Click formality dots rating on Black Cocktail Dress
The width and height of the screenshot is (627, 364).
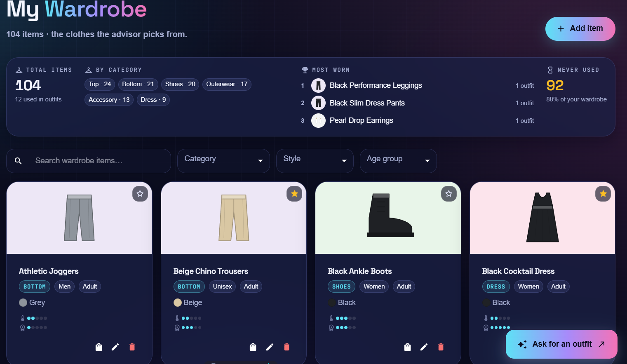(x=500, y=328)
